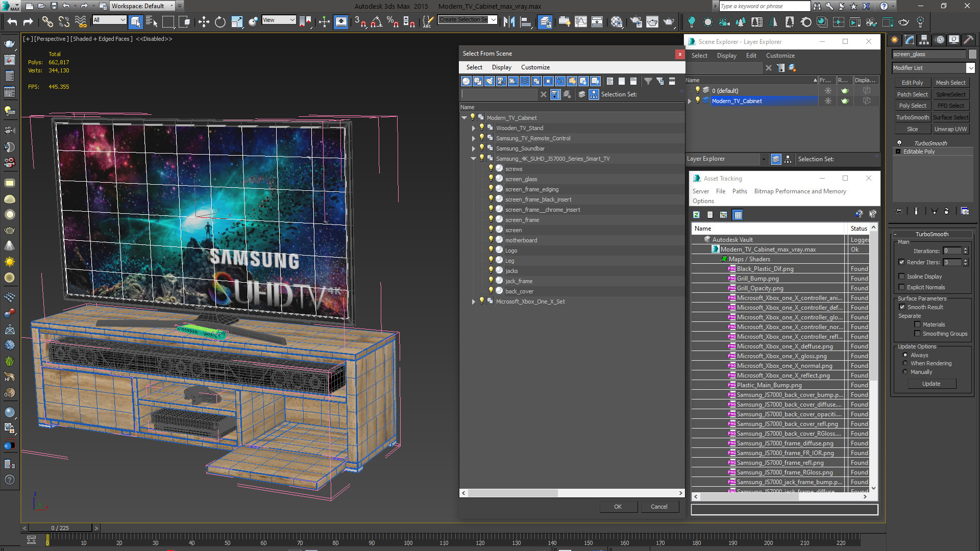980x551 pixels.
Task: Toggle Render Iters checkbox
Action: tap(902, 262)
